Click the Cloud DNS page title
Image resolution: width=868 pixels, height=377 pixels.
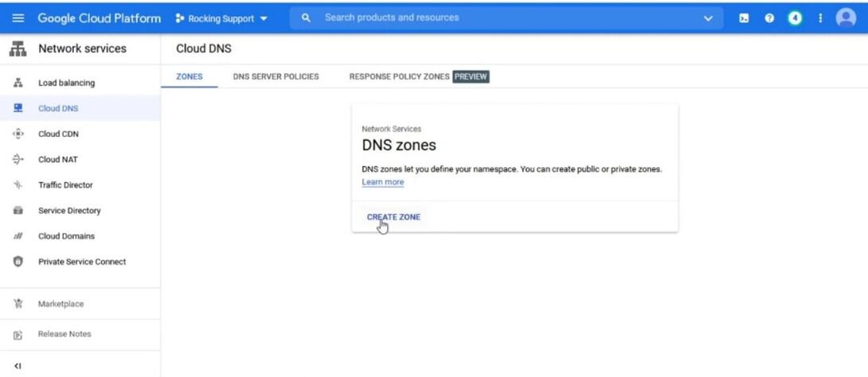pos(204,49)
